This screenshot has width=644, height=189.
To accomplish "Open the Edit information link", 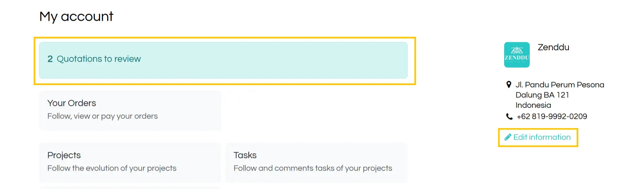I will coord(538,137).
